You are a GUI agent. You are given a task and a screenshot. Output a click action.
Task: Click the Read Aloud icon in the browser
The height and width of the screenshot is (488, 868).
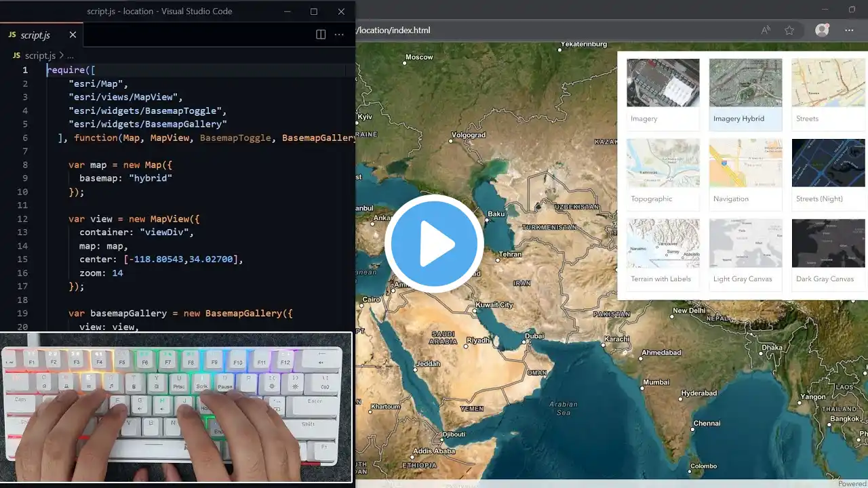click(766, 30)
